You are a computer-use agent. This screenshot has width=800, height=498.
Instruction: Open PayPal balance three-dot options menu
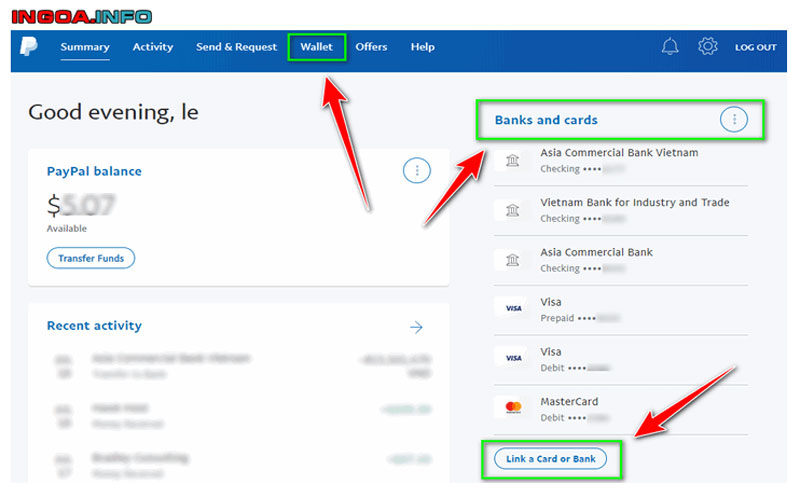coord(416,171)
